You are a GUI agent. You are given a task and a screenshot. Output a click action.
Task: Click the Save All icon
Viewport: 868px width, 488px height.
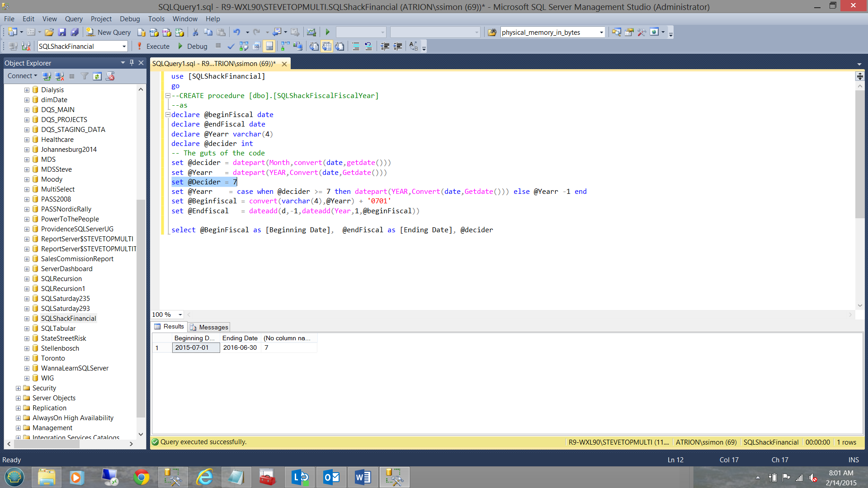(x=75, y=32)
